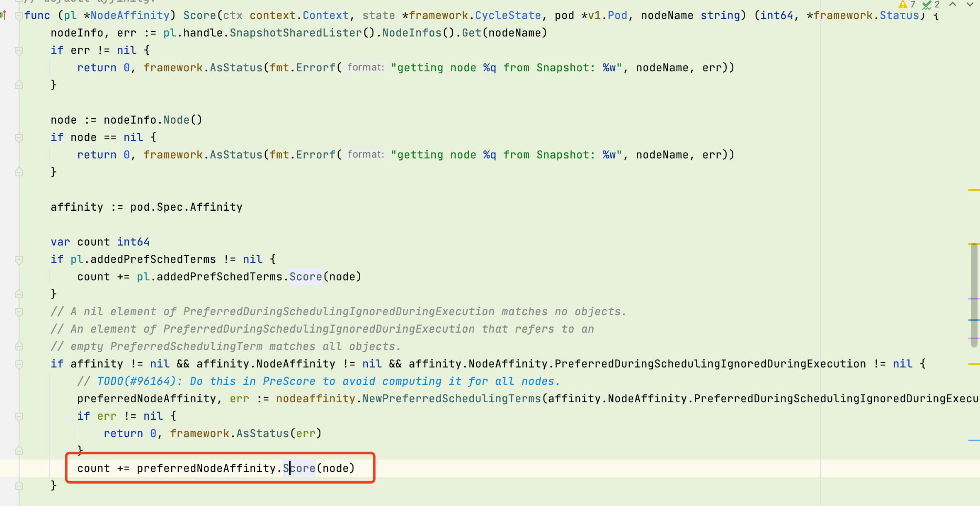Fold the first 'if err != nil' block
The image size is (980, 506).
coord(19,51)
